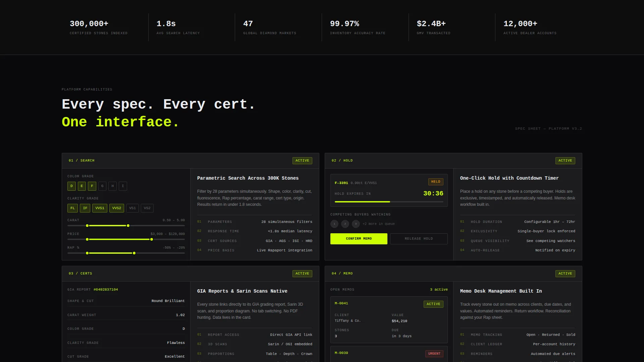Click competing buyer avatar 1
The width and height of the screenshot is (644, 362).
(x=334, y=224)
